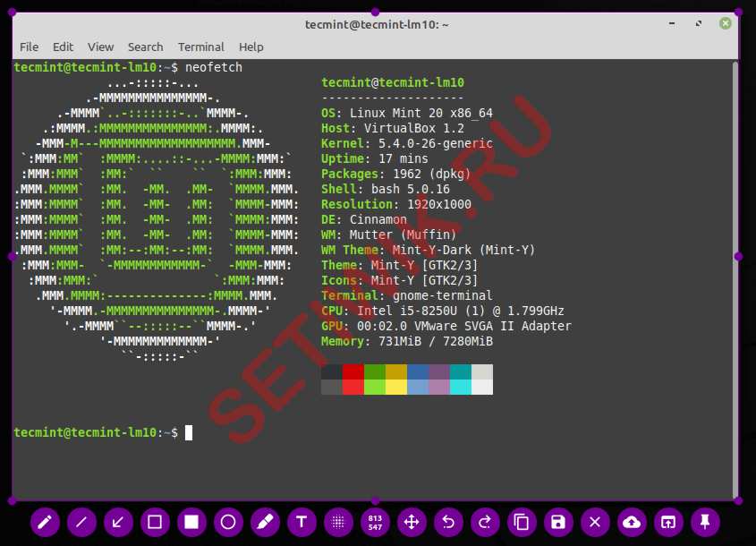
Task: Upload the screenshot to the cloud
Action: [x=632, y=522]
